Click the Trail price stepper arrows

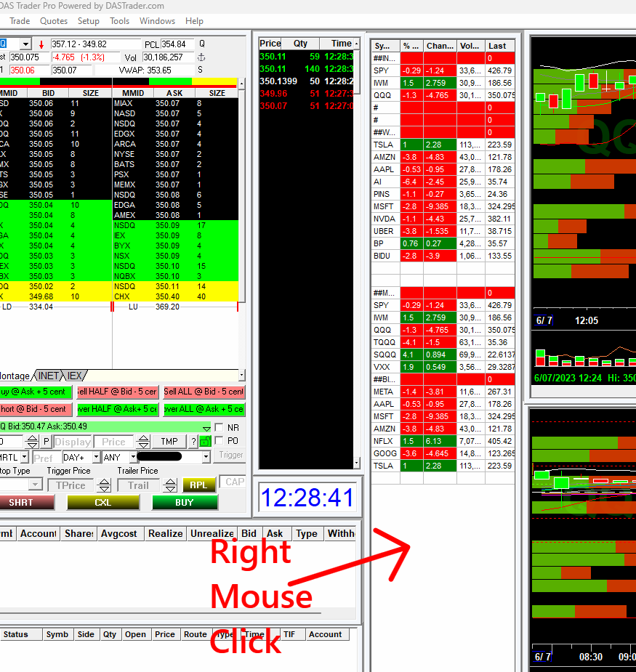(170, 485)
